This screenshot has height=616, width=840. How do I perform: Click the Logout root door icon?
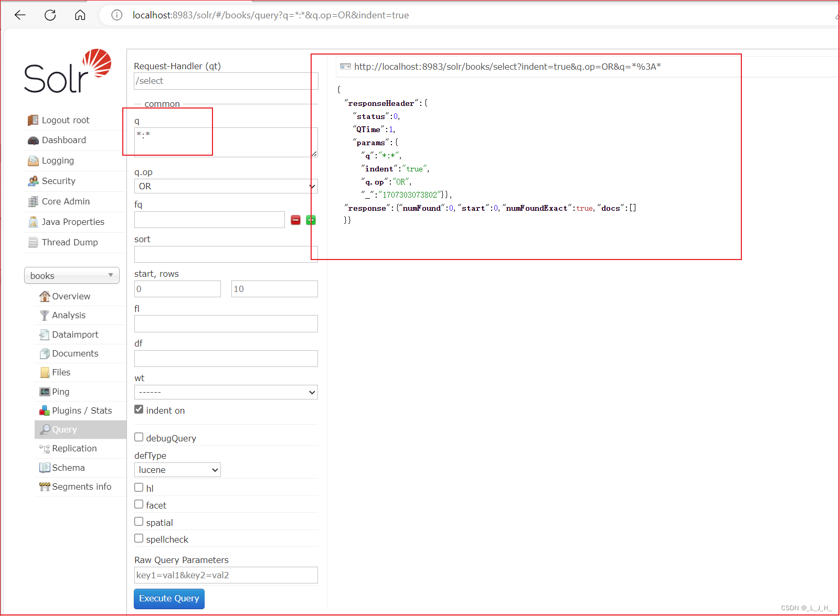[x=33, y=120]
